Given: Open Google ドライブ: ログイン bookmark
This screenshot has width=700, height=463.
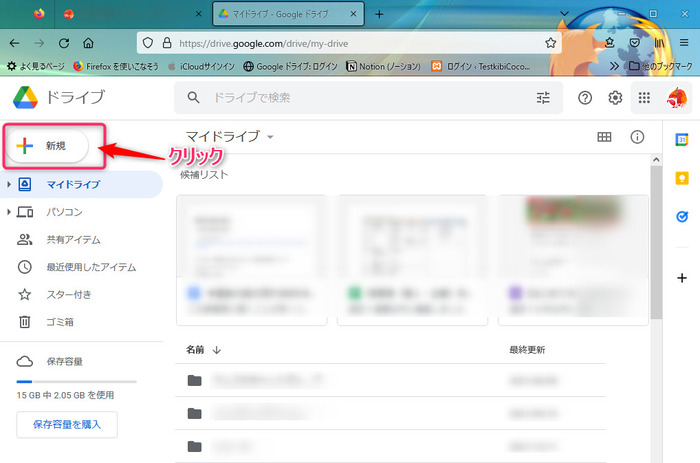Looking at the screenshot, I should (x=290, y=66).
